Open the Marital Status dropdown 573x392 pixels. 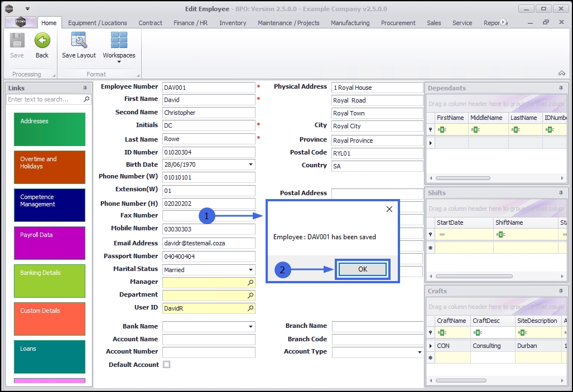pyautogui.click(x=251, y=270)
